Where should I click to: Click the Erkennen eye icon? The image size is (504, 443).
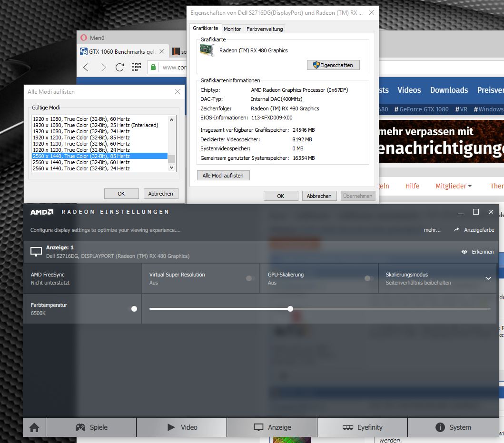coord(464,252)
